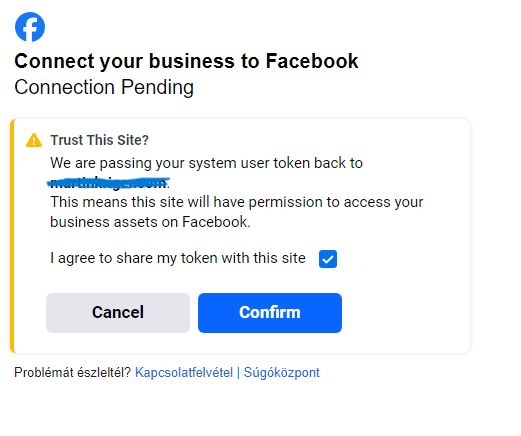Uncheck the agree to share token checkbox
This screenshot has height=436, width=521.
[328, 259]
